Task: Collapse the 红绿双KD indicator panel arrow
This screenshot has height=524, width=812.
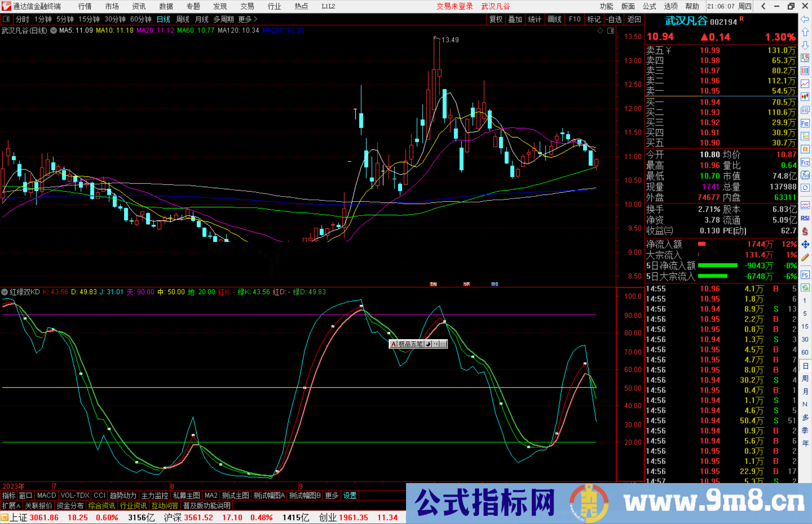Action: (x=5, y=292)
